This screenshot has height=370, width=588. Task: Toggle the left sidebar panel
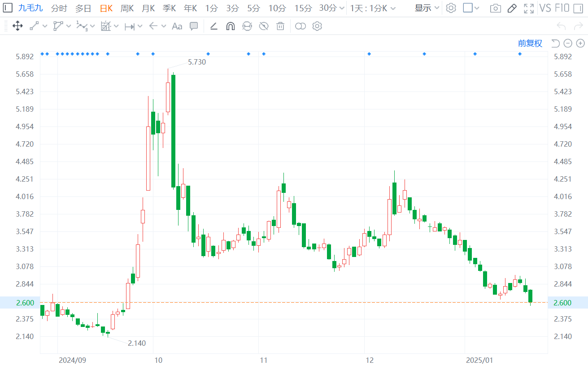tap(8, 8)
